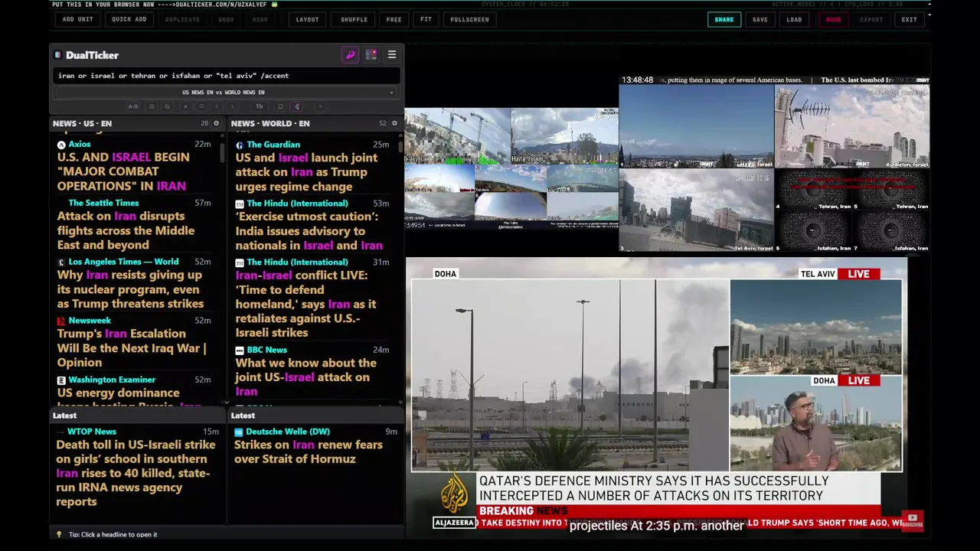Click the ADD UNIT button

tap(78, 19)
